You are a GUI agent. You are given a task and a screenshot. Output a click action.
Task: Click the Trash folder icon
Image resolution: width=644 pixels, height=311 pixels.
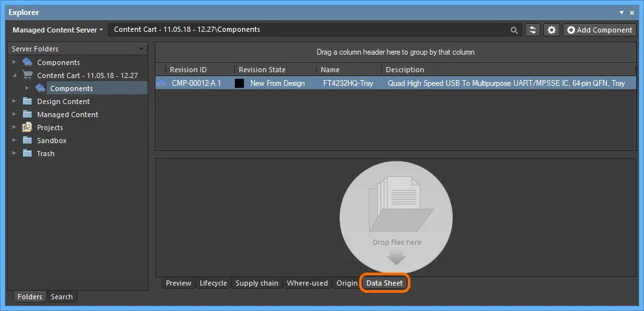tap(27, 154)
